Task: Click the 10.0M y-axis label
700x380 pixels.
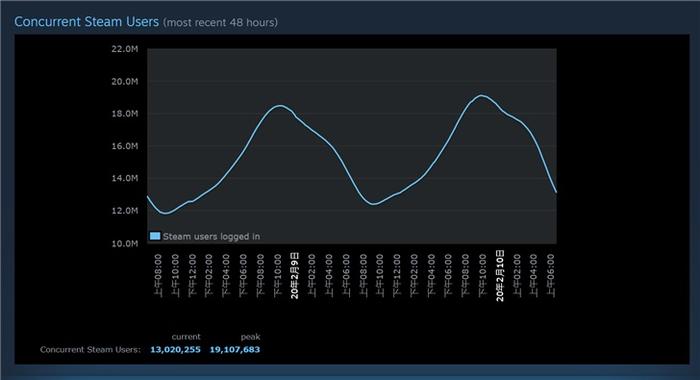Action: click(125, 243)
